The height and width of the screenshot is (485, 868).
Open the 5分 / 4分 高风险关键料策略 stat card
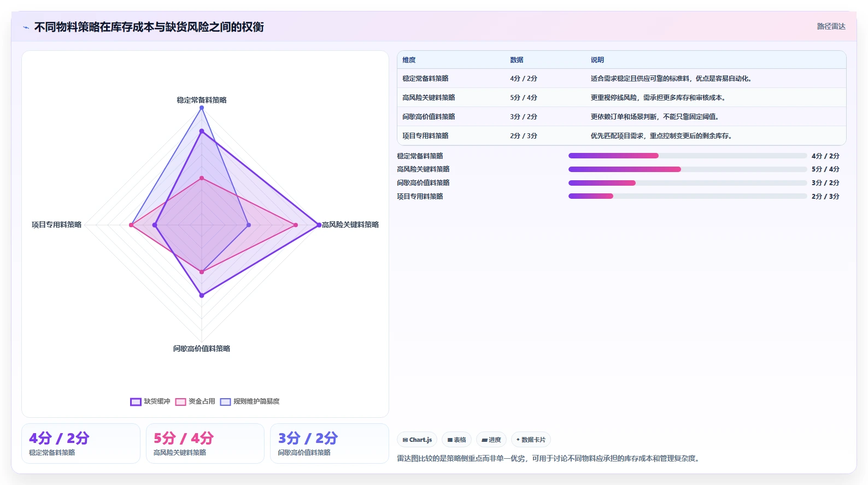point(205,443)
